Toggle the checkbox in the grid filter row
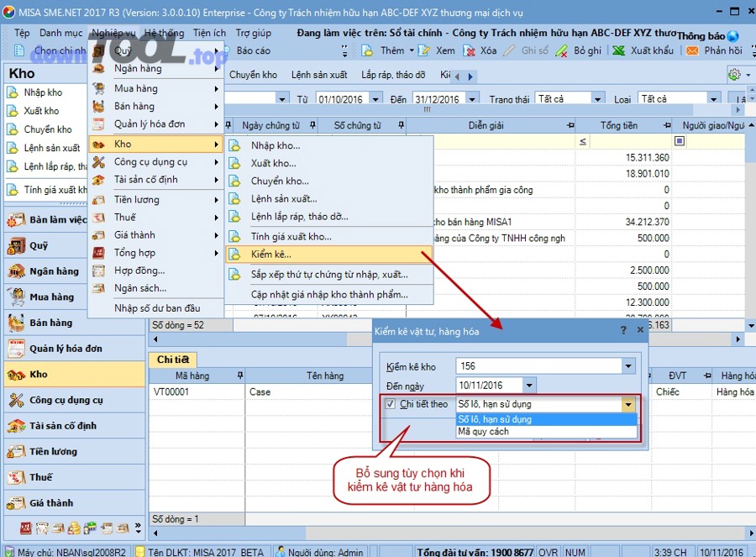This screenshot has width=756, height=557. (x=680, y=141)
